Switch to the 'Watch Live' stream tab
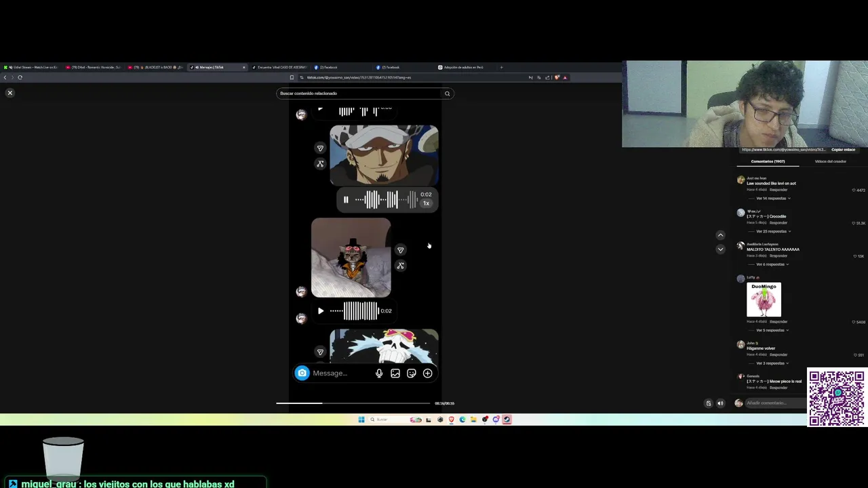 pyautogui.click(x=31, y=68)
